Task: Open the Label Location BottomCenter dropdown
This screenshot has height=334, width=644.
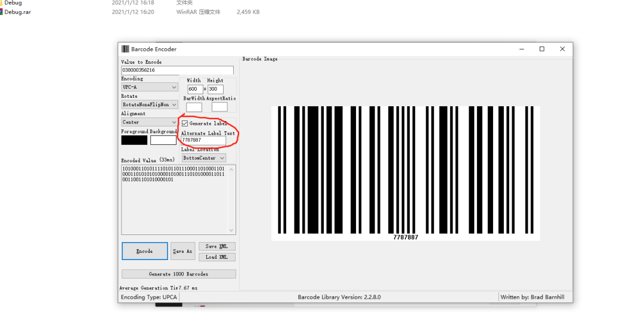Action: 204,158
